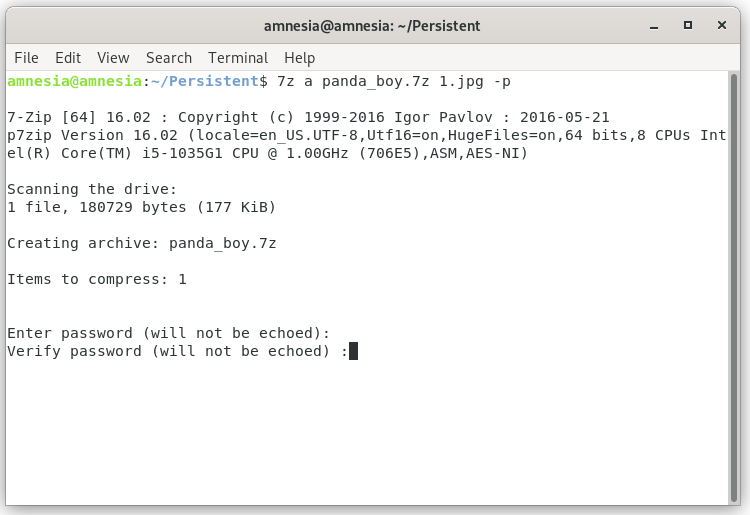Screen dimensions: 750x515
Task: Close the amnesia terminal window
Action: point(722,25)
